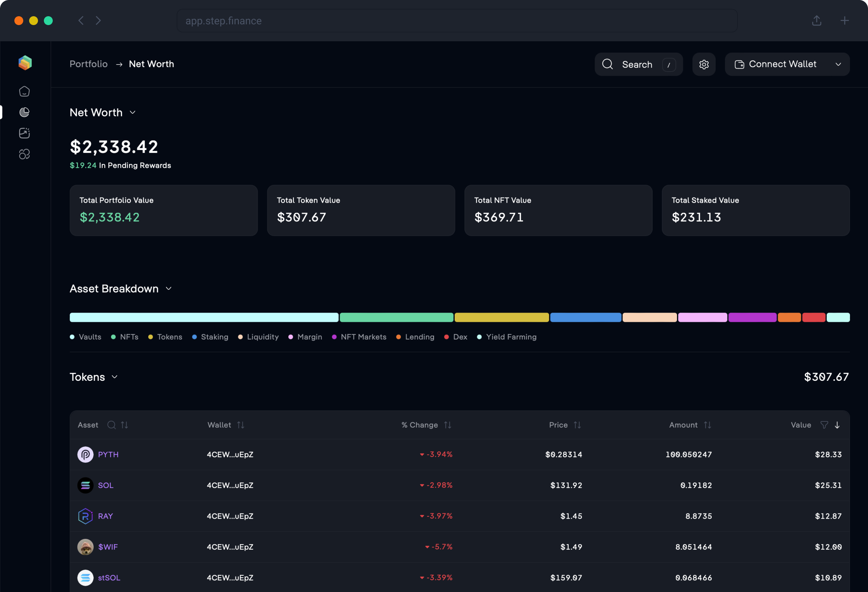Go to Portfolio breadcrumb

point(88,64)
